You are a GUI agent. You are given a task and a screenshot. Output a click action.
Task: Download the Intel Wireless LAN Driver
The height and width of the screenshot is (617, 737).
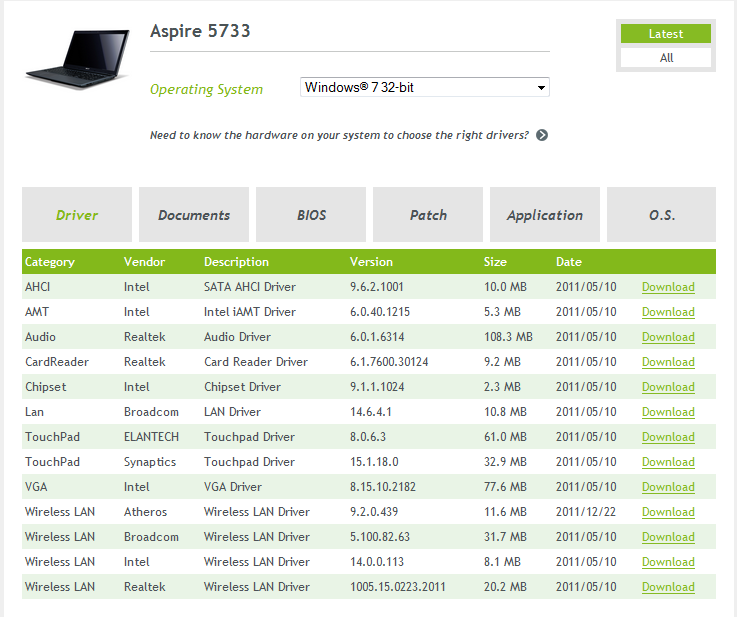(668, 562)
